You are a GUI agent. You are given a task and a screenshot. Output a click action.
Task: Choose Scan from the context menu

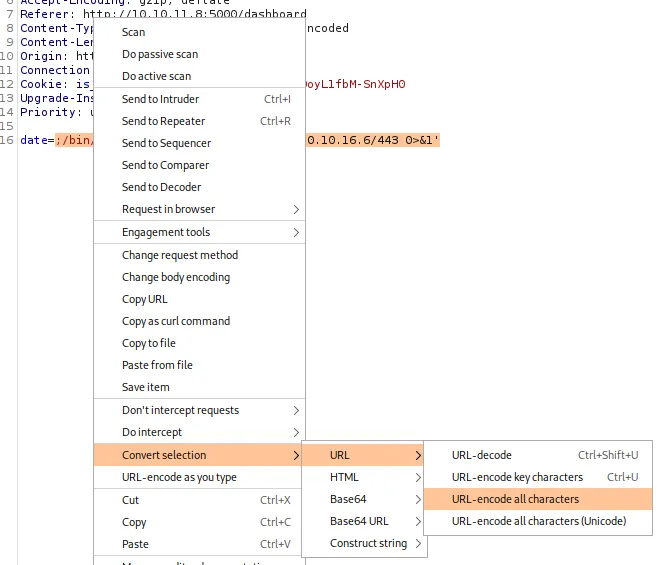[x=199, y=32]
